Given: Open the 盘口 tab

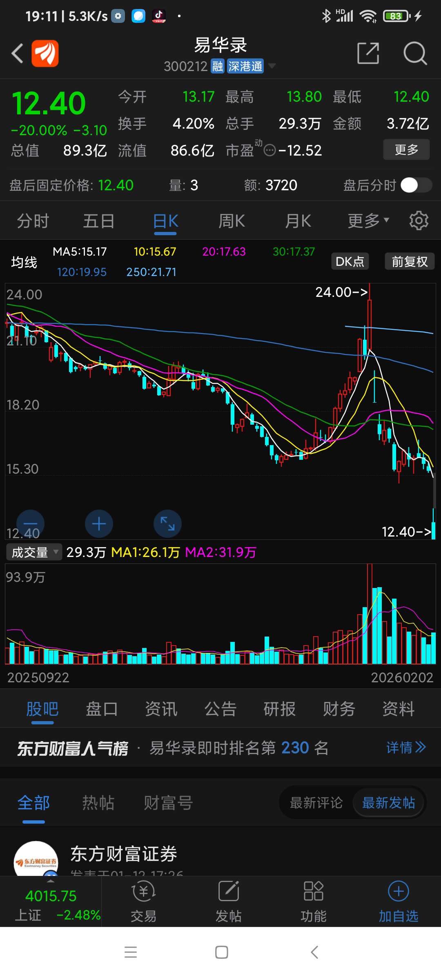Looking at the screenshot, I should click(x=102, y=709).
